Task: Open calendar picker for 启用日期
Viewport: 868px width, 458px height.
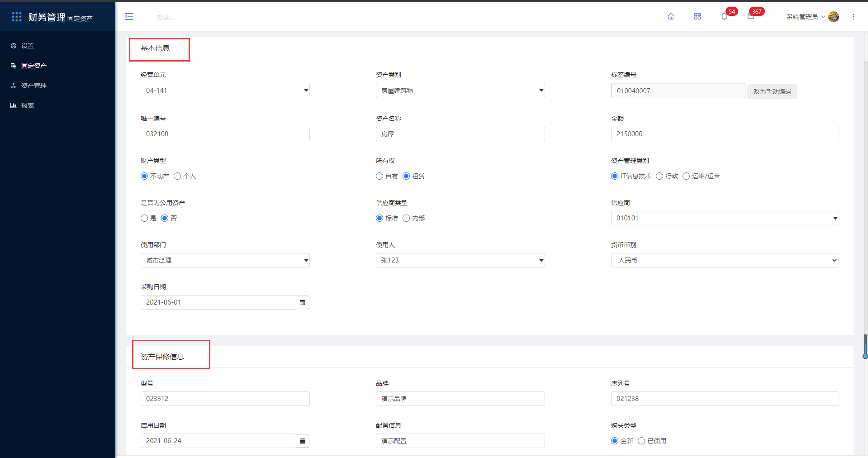Action: [x=303, y=441]
